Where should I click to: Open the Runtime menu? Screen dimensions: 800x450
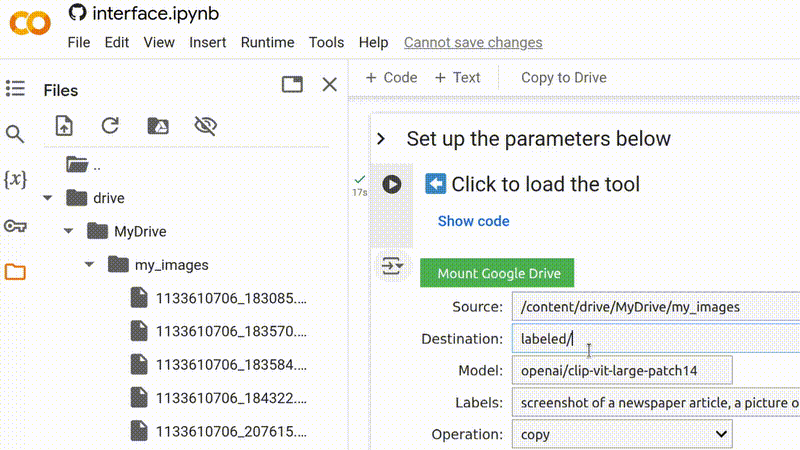[x=267, y=42]
